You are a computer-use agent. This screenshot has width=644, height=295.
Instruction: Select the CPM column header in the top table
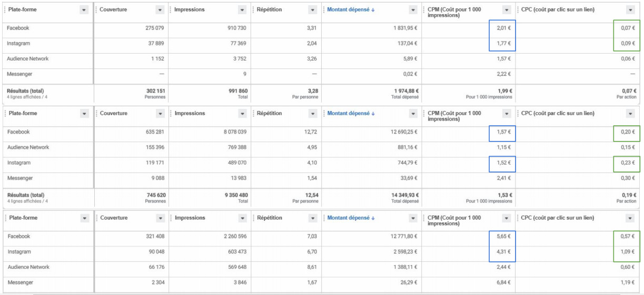click(454, 13)
